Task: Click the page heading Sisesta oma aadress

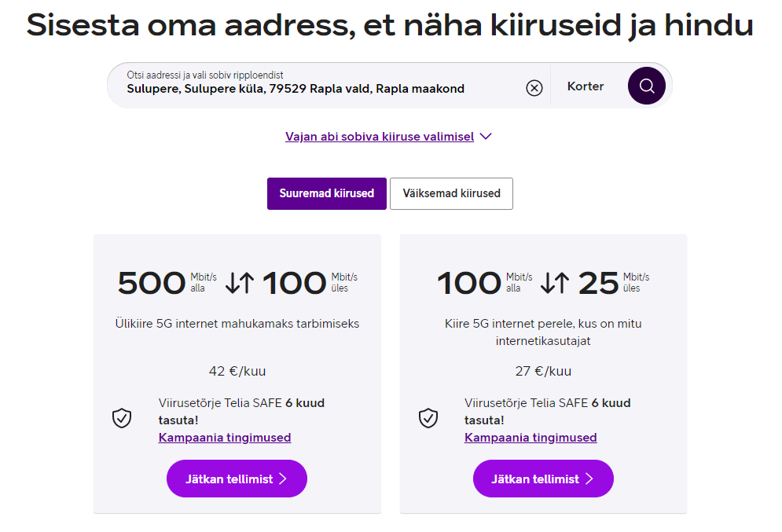Action: tap(390, 25)
